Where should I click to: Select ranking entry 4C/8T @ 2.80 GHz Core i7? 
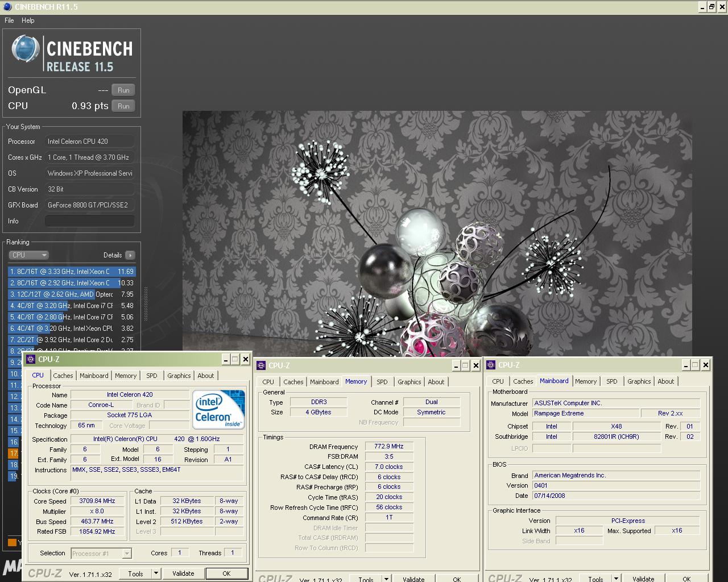[x=72, y=317]
